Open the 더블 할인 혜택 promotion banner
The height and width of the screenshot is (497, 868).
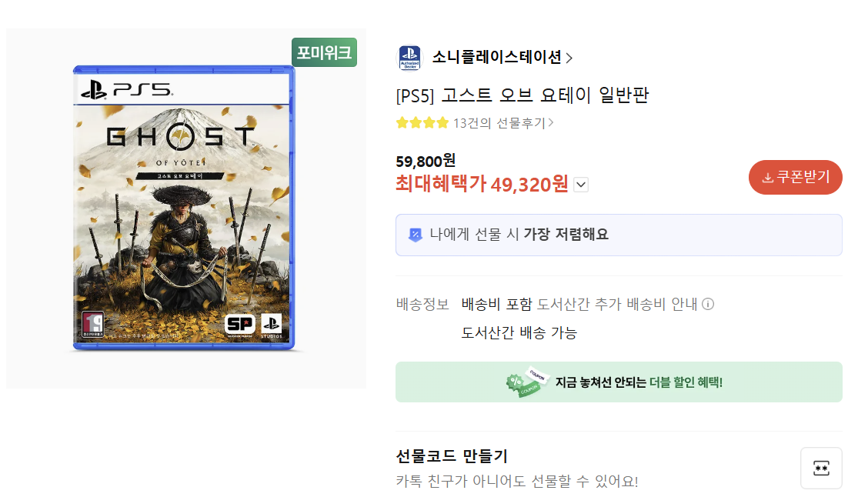[x=619, y=382]
